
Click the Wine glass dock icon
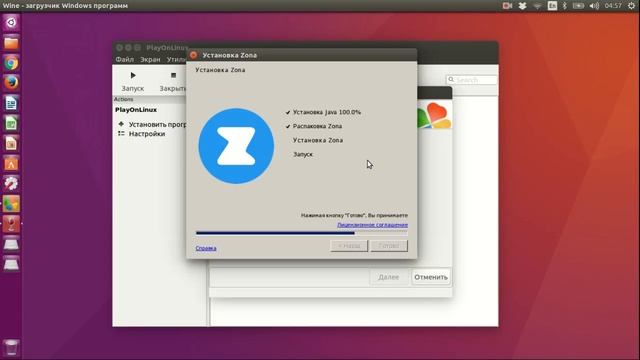[11, 224]
